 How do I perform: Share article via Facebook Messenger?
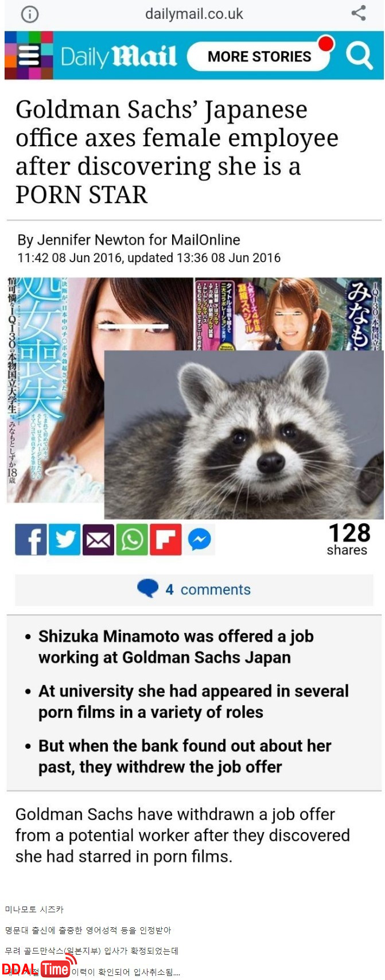200,539
